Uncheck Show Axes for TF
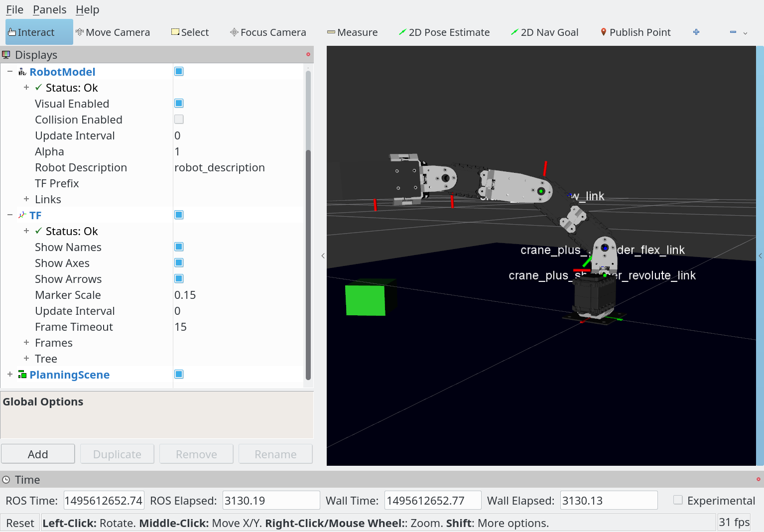 (179, 263)
